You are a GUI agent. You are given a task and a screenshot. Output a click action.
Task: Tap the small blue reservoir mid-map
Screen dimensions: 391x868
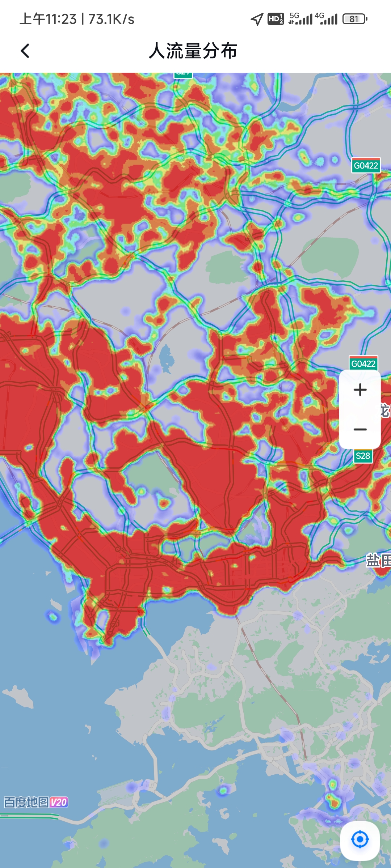point(167,358)
